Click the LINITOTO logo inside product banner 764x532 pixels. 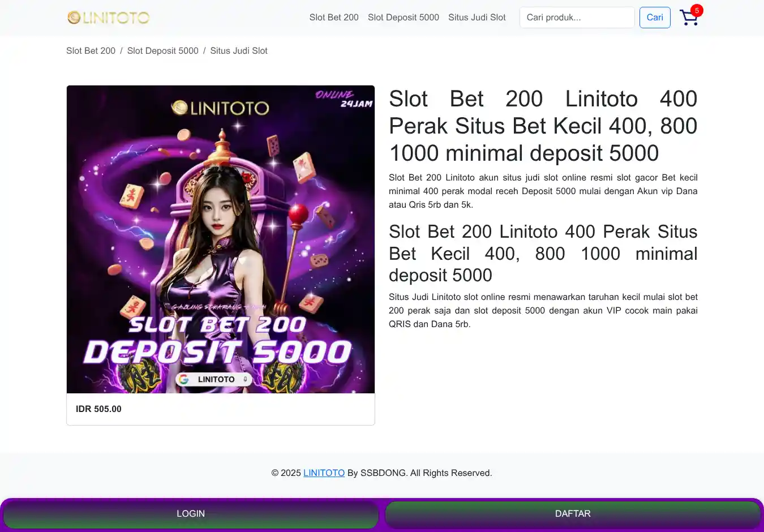pos(220,108)
